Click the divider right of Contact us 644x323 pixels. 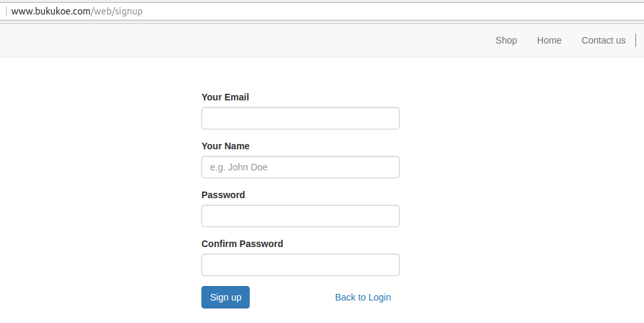[x=635, y=40]
